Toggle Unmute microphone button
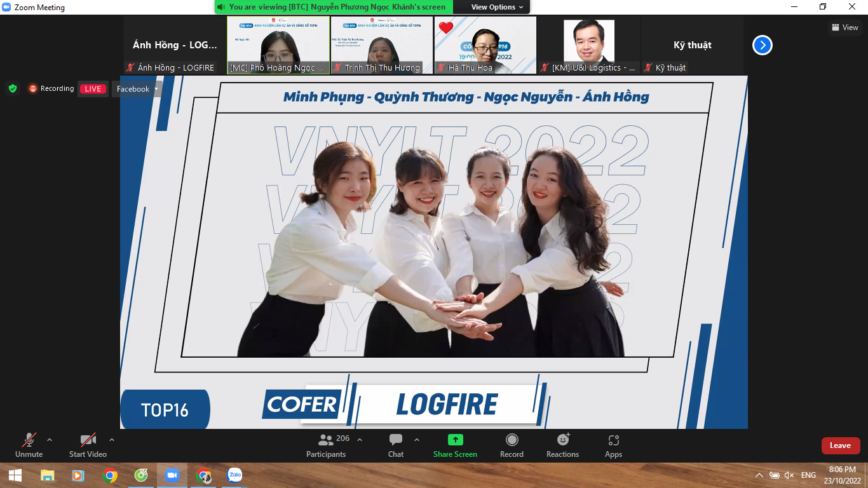This screenshot has width=868, height=488. [29, 445]
